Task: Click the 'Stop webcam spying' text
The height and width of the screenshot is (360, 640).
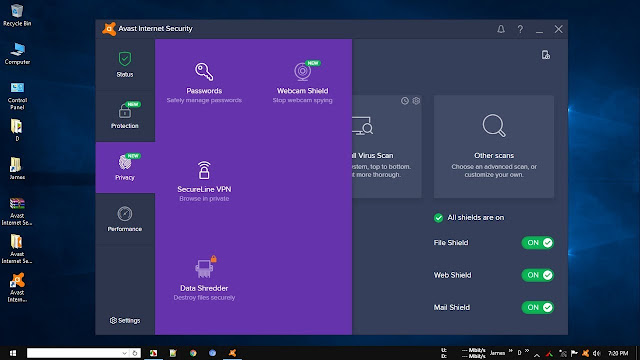Action: (x=302, y=100)
